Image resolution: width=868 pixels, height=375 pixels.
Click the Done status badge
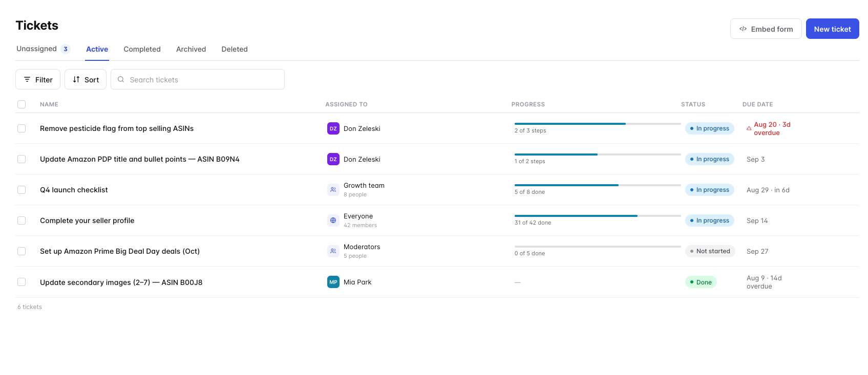[701, 282]
